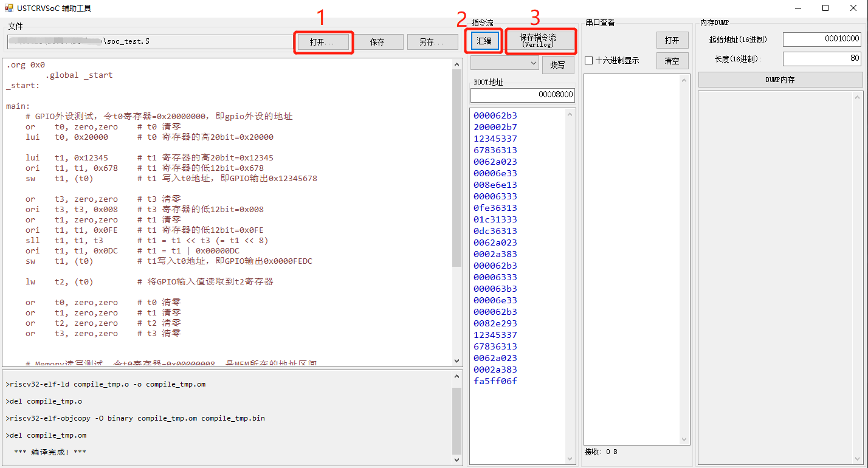Select instruction 01c31333 in list

coord(495,219)
